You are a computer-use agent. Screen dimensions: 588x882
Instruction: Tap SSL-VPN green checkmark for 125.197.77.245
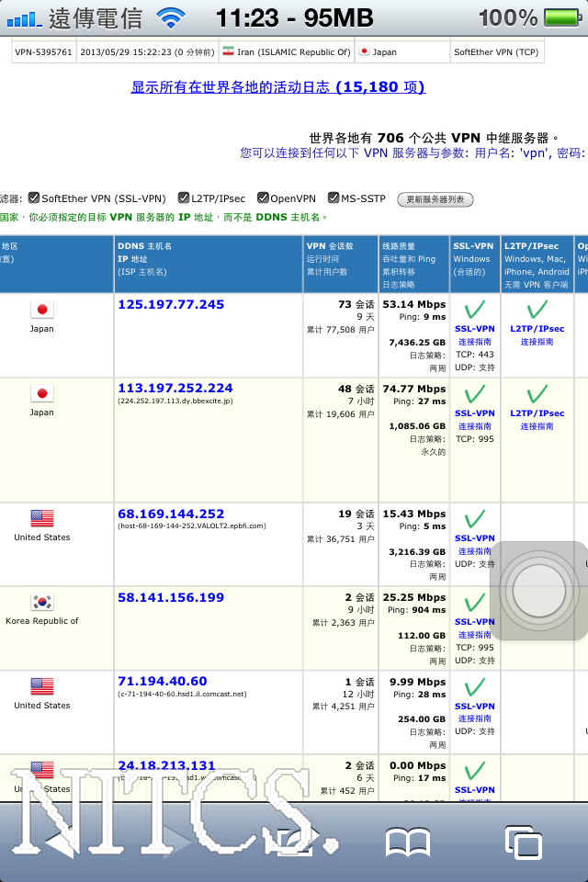click(x=474, y=309)
